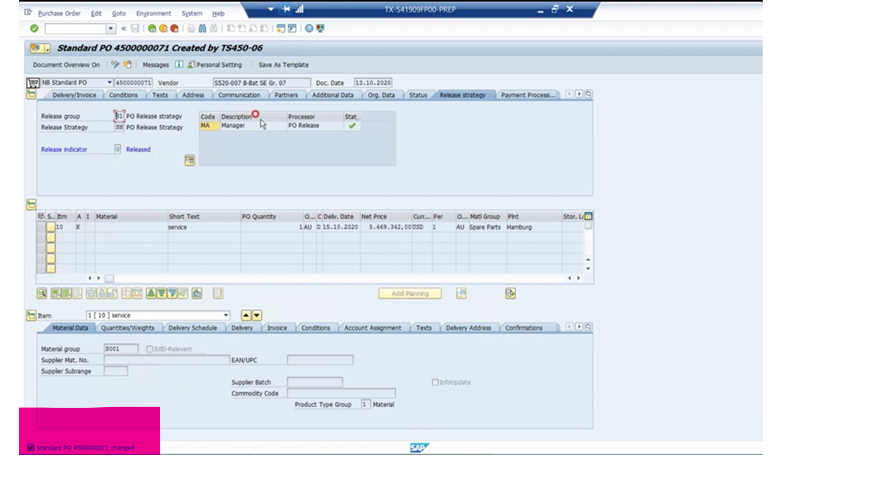Click the Help question mark icon
This screenshot has height=483, width=876.
click(x=309, y=28)
